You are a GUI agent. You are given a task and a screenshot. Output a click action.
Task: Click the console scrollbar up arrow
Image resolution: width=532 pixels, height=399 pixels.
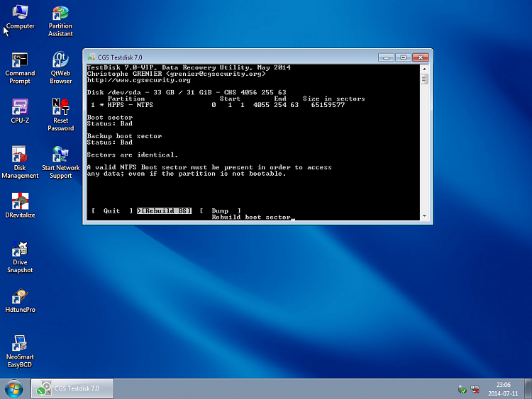pyautogui.click(x=424, y=69)
